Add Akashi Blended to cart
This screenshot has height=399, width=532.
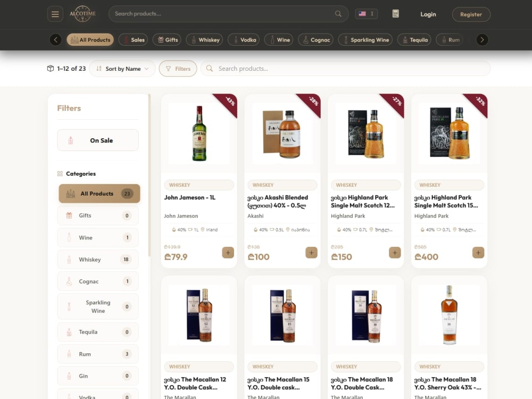311,252
